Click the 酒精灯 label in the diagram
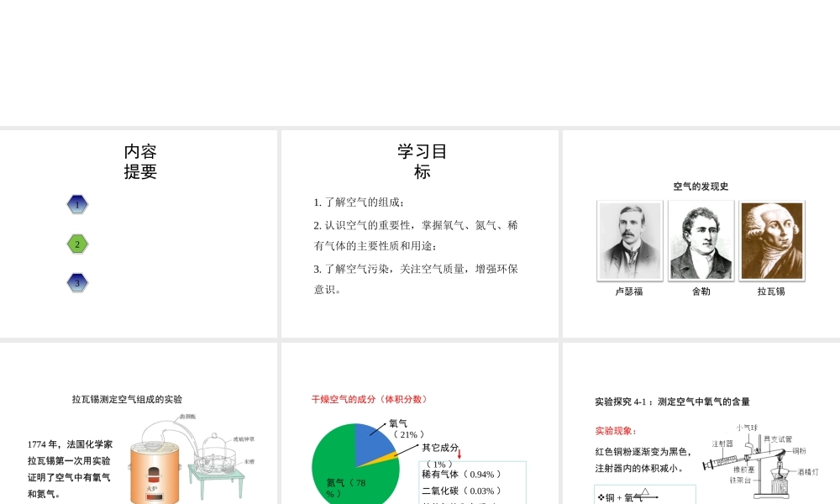This screenshot has width=840, height=504. (808, 472)
